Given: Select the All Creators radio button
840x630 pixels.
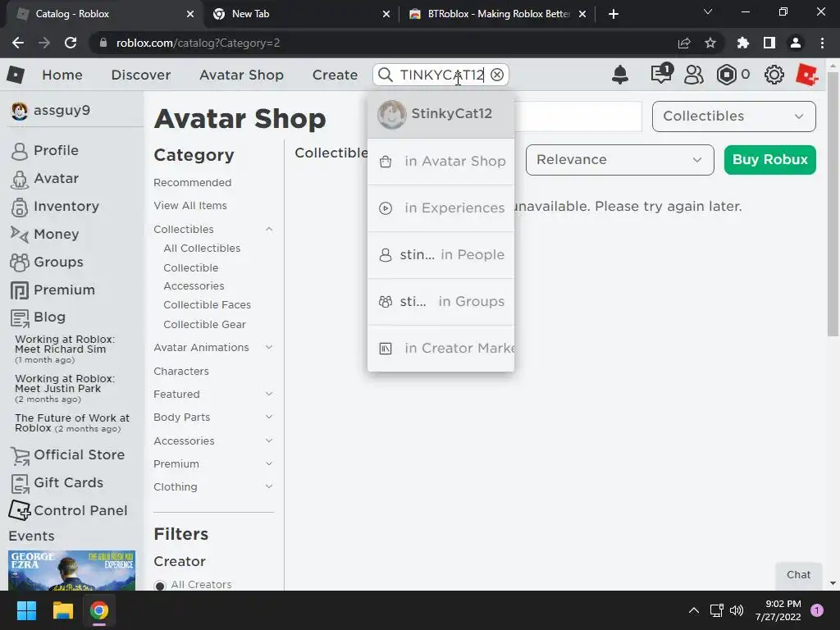Looking at the screenshot, I should pos(160,586).
